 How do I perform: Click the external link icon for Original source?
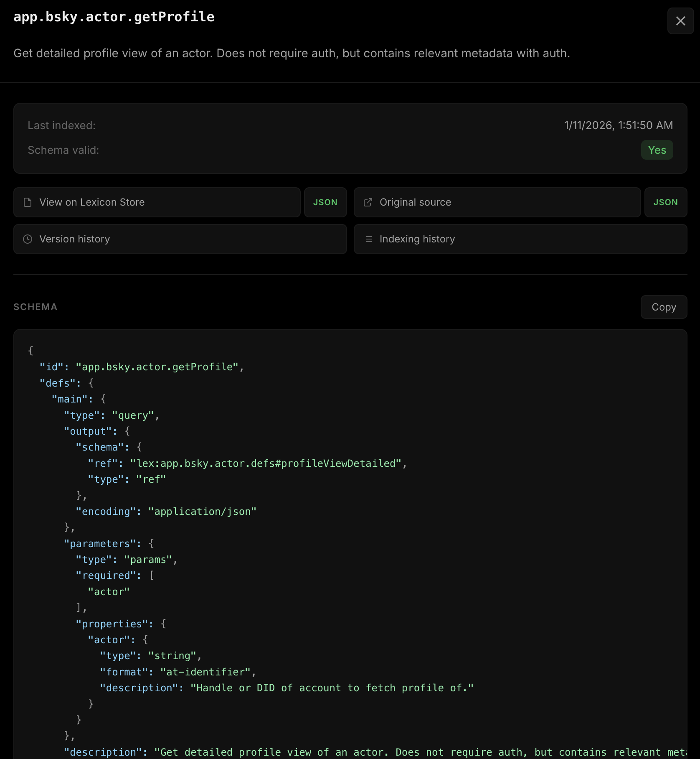pos(368,202)
